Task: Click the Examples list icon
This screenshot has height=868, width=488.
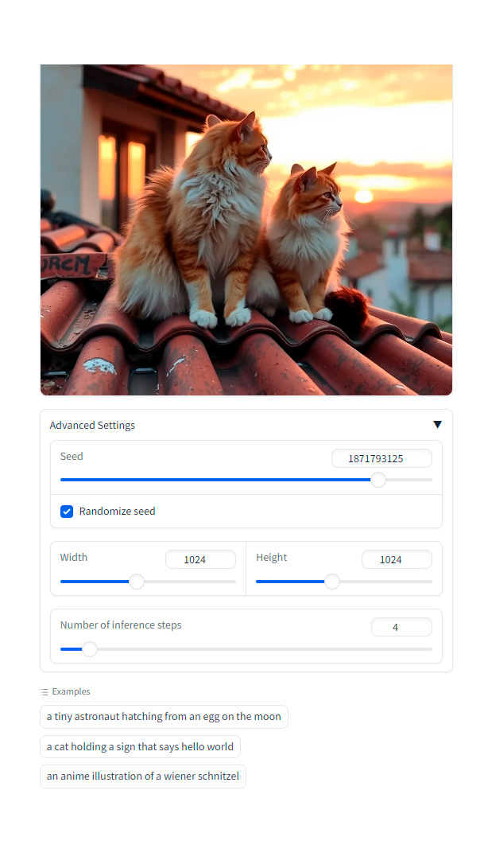Action: coord(45,692)
